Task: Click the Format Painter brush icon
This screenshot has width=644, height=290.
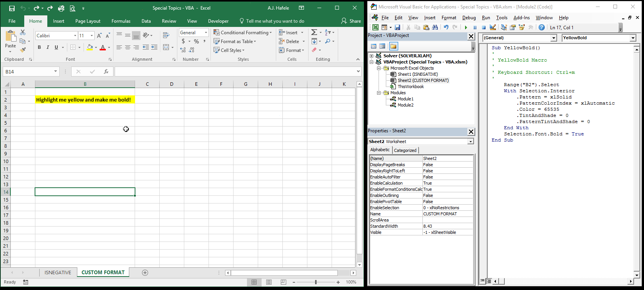Action: (x=23, y=50)
